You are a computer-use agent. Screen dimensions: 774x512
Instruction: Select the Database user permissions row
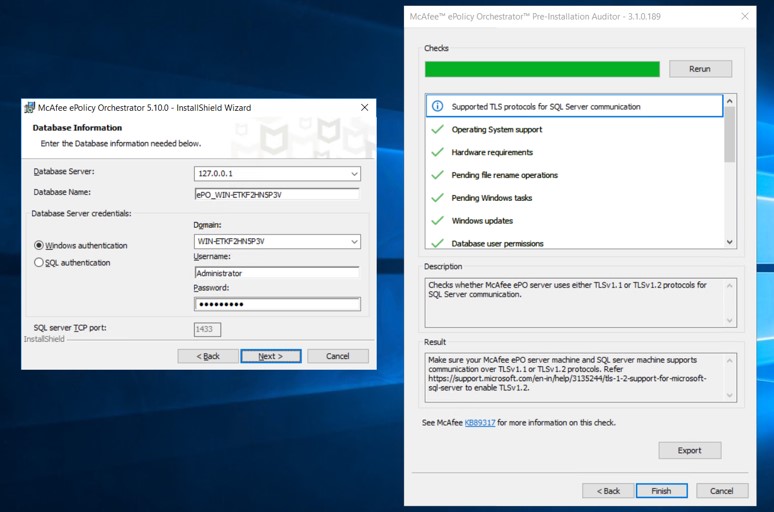[574, 242]
